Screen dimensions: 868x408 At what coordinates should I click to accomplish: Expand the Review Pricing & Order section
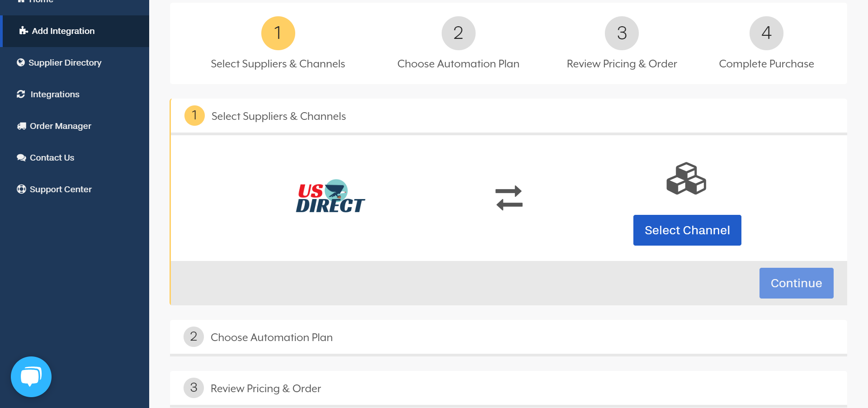coord(266,388)
